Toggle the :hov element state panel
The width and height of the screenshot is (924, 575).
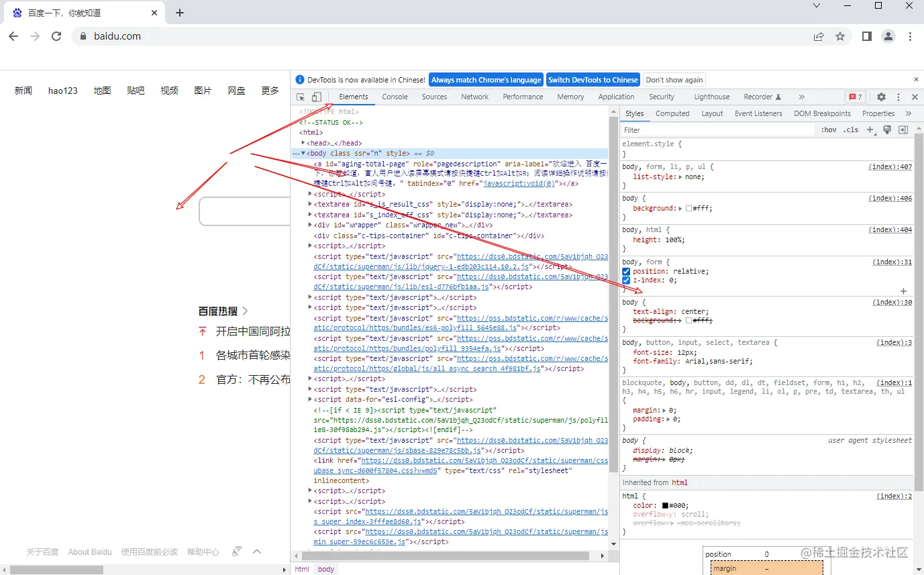coord(829,130)
